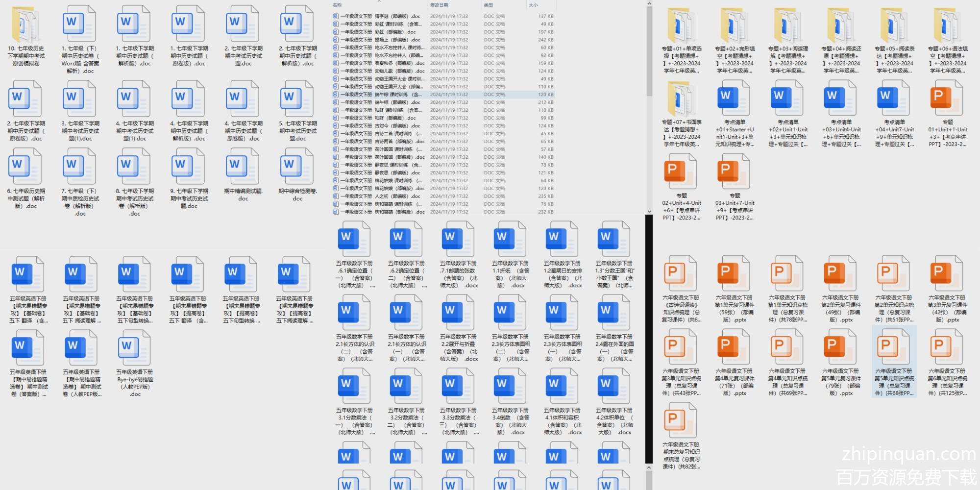Sort files by 修改日期 column header
This screenshot has width=980, height=490.
[439, 5]
